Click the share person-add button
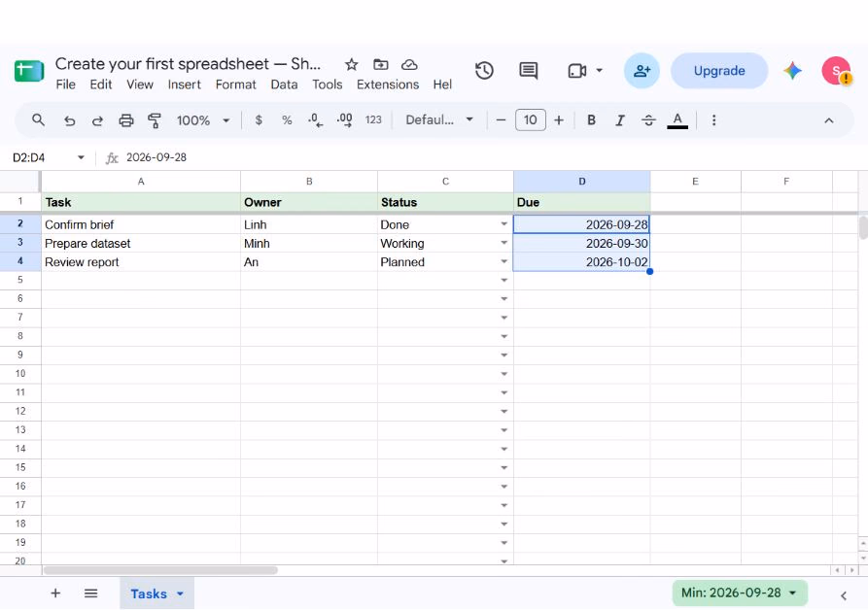 coord(642,71)
